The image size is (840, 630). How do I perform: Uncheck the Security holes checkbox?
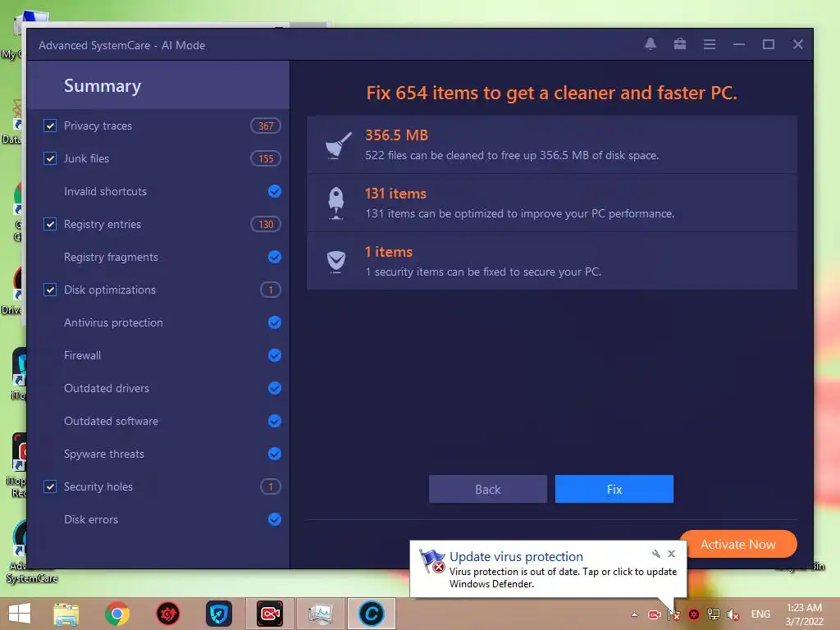click(50, 486)
